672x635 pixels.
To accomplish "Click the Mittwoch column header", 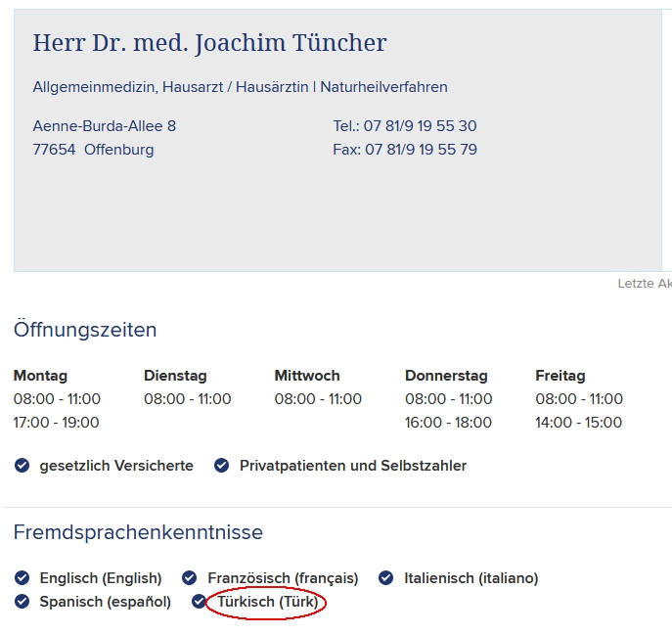I will pos(307,376).
